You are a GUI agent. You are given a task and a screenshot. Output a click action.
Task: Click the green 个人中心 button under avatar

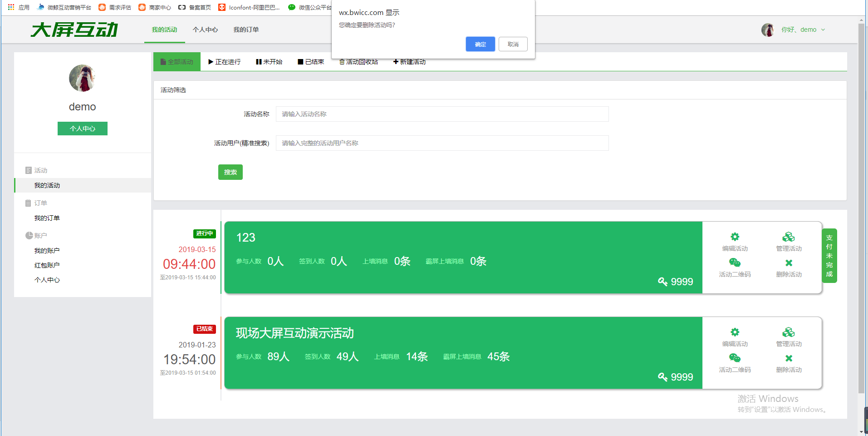(82, 129)
